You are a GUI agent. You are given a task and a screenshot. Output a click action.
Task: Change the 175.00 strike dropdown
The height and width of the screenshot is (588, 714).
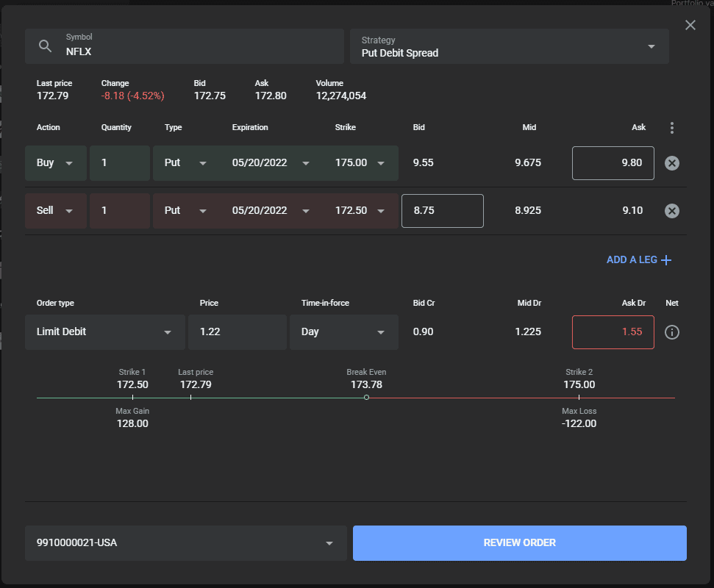360,163
